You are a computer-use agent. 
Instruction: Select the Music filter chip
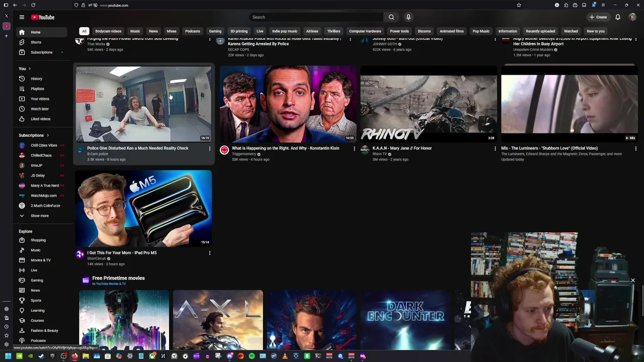click(x=135, y=31)
